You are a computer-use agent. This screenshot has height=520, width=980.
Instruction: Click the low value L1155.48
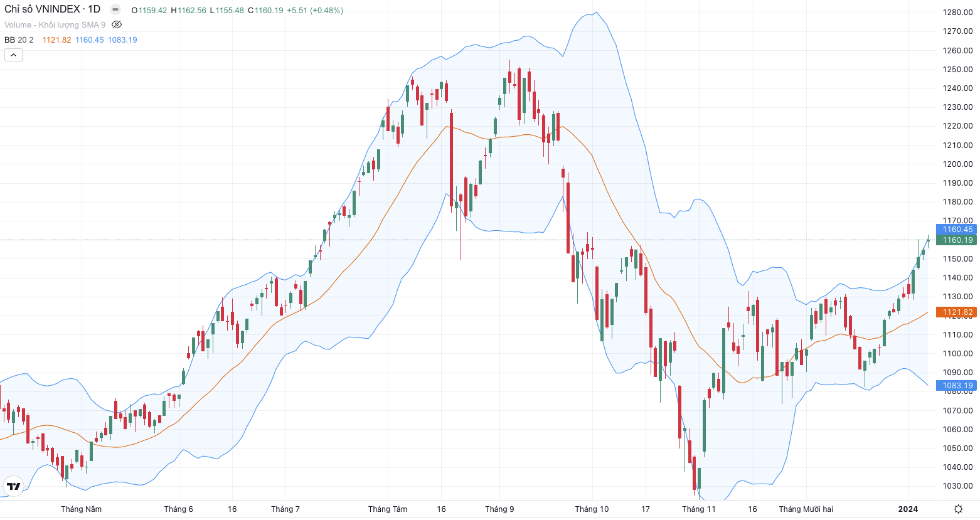pos(226,11)
